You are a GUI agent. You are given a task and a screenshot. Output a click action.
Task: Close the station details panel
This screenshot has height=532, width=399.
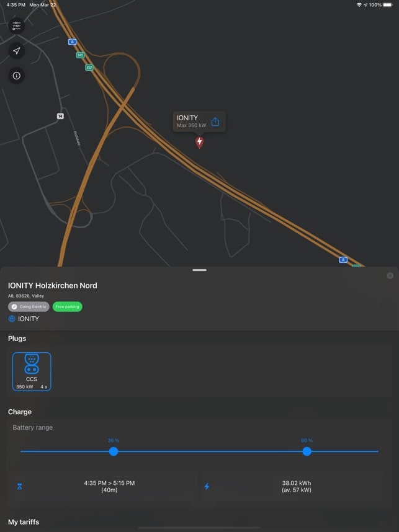coord(390,275)
